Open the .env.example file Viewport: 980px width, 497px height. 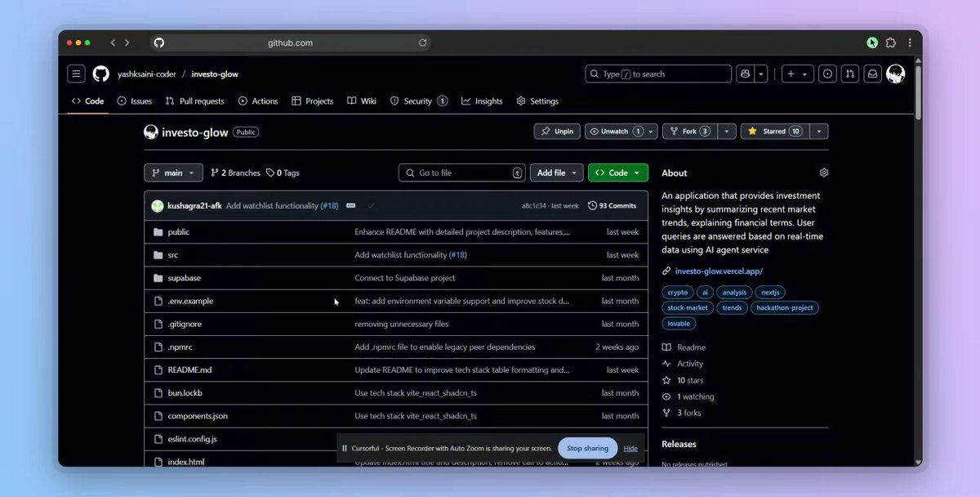point(190,301)
